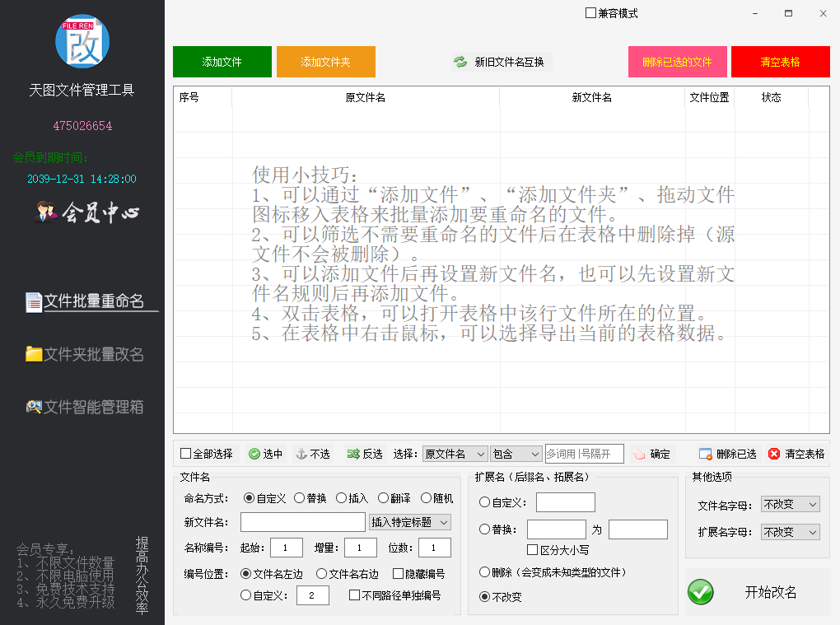Click the big green checkmark start icon

(x=701, y=592)
